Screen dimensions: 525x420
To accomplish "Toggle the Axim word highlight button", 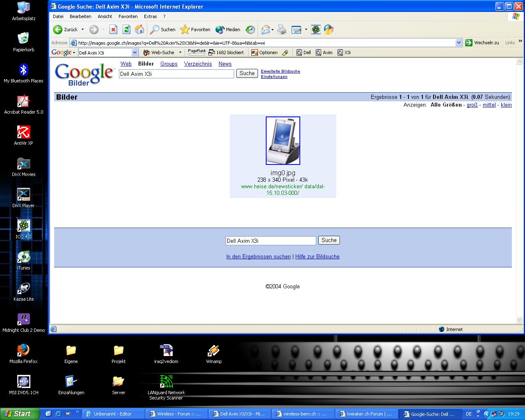I will (324, 52).
